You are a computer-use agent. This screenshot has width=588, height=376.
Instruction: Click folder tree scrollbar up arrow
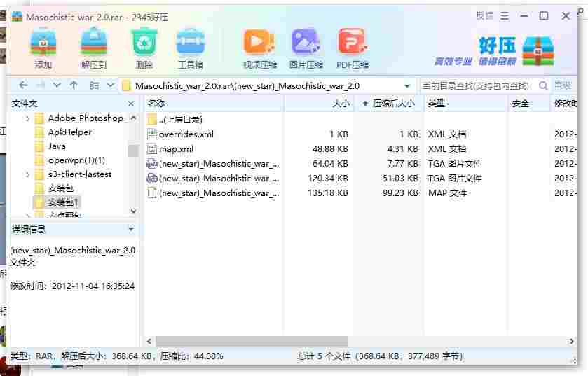pos(133,118)
